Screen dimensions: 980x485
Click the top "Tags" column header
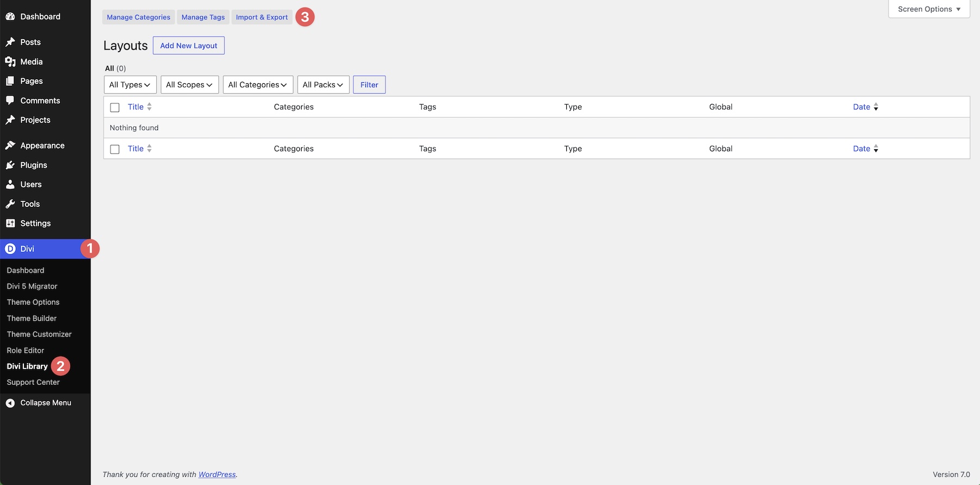(427, 107)
